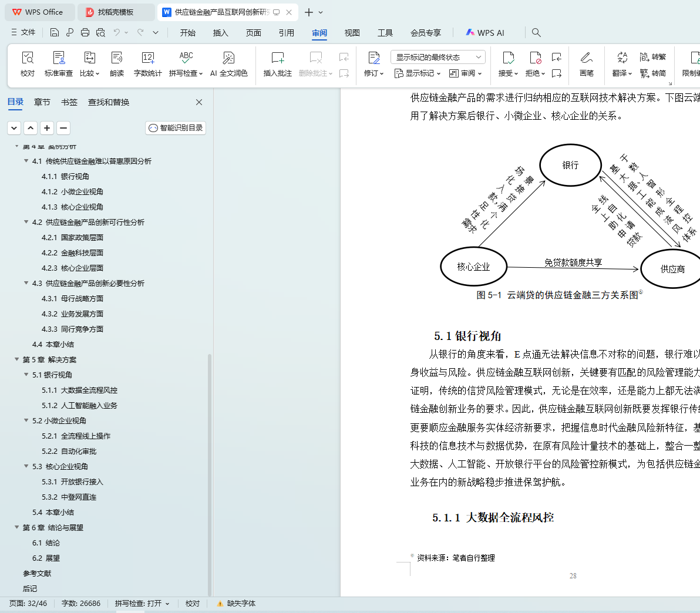This screenshot has height=613, width=700.
Task: Click the Print icon in quick access toolbar
Action: [x=85, y=32]
